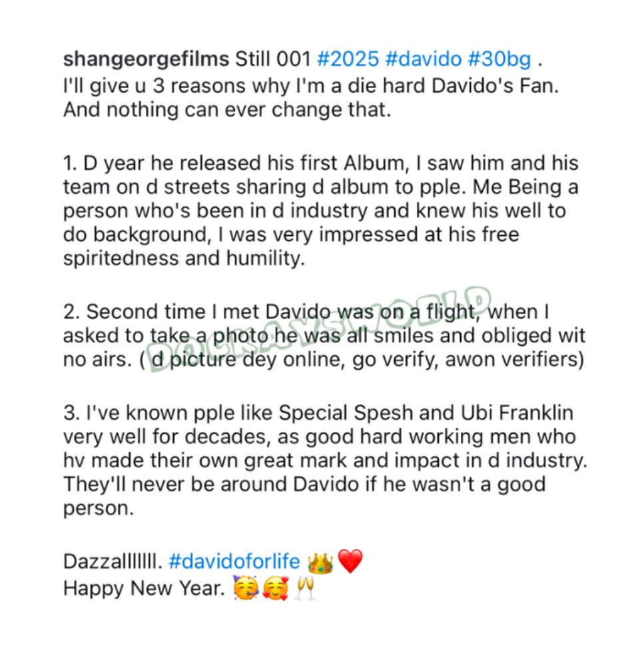Click the 'And nothing can ever change that.' line
The width and height of the screenshot is (644, 659).
(227, 110)
